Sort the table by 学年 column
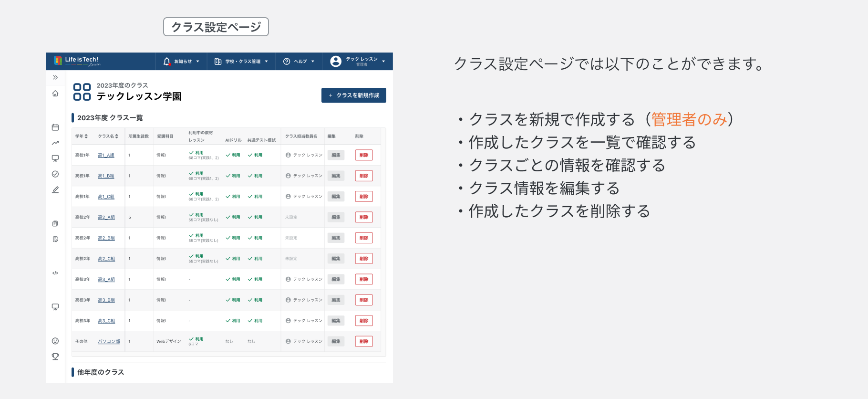 coord(82,136)
